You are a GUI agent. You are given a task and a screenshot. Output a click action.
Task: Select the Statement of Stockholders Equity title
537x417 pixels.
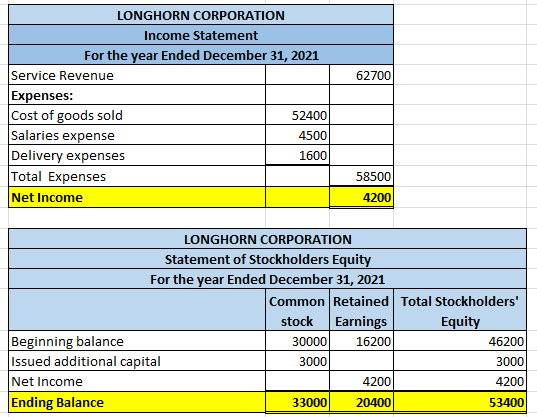click(x=267, y=259)
